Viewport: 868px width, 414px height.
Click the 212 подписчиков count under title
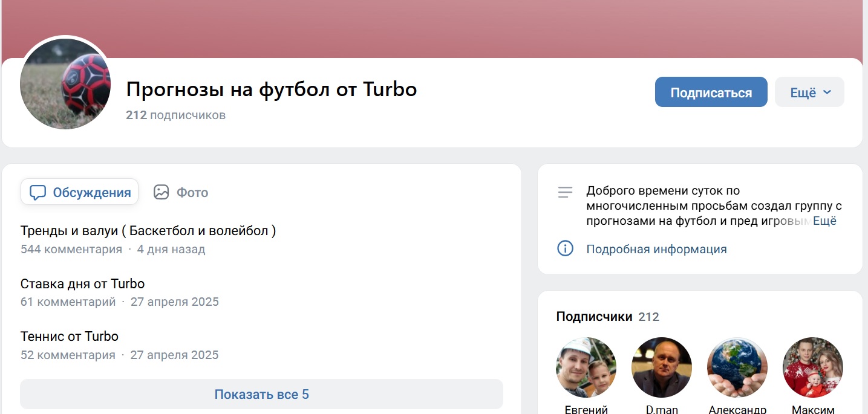pyautogui.click(x=175, y=115)
